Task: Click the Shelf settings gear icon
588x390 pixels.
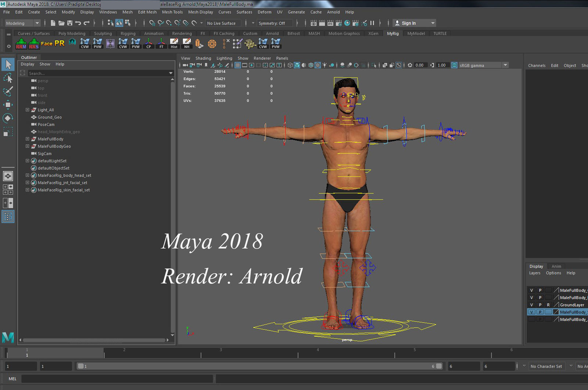Action: [x=9, y=46]
